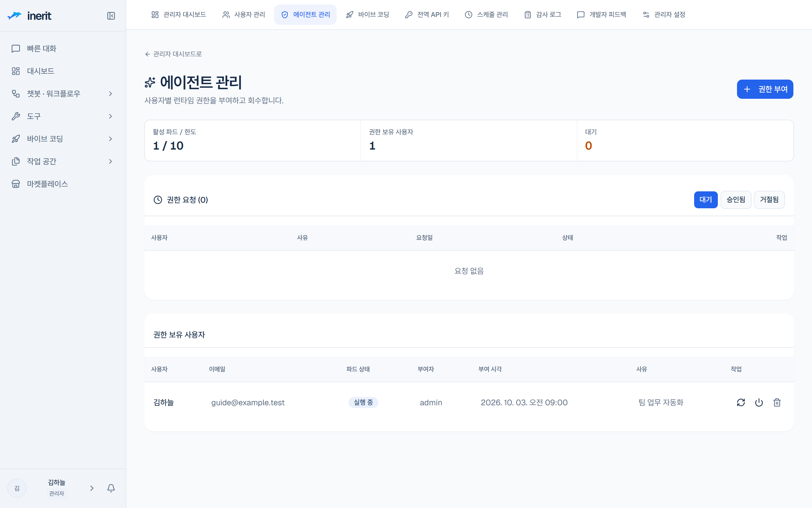This screenshot has height=508, width=812.
Task: Switch filter to 승인됨
Action: [x=736, y=200]
